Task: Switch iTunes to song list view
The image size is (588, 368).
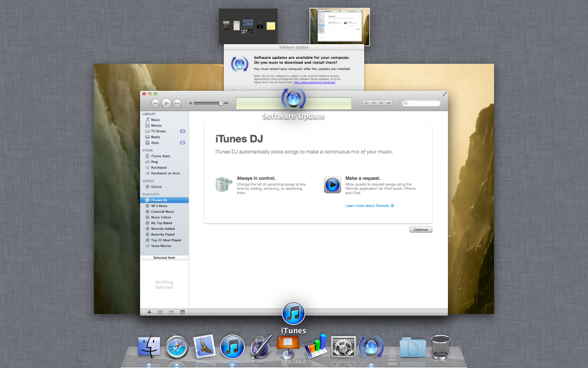Action: [x=367, y=103]
